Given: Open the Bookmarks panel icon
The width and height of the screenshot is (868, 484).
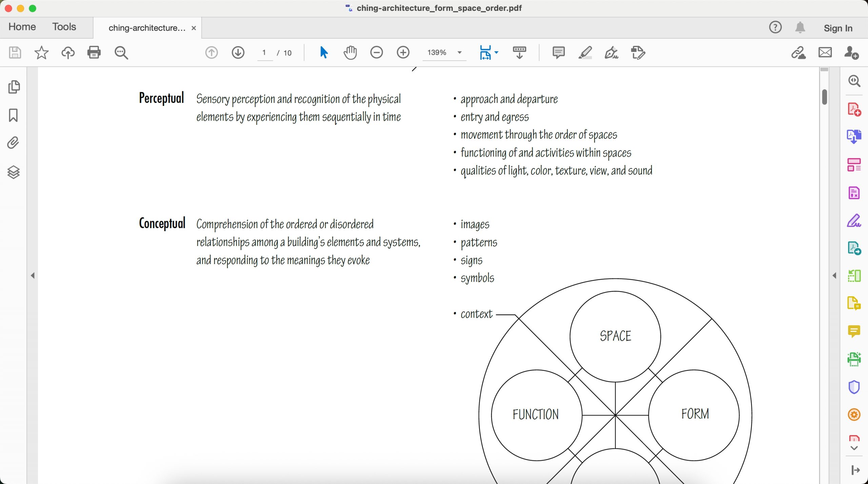Looking at the screenshot, I should (13, 115).
